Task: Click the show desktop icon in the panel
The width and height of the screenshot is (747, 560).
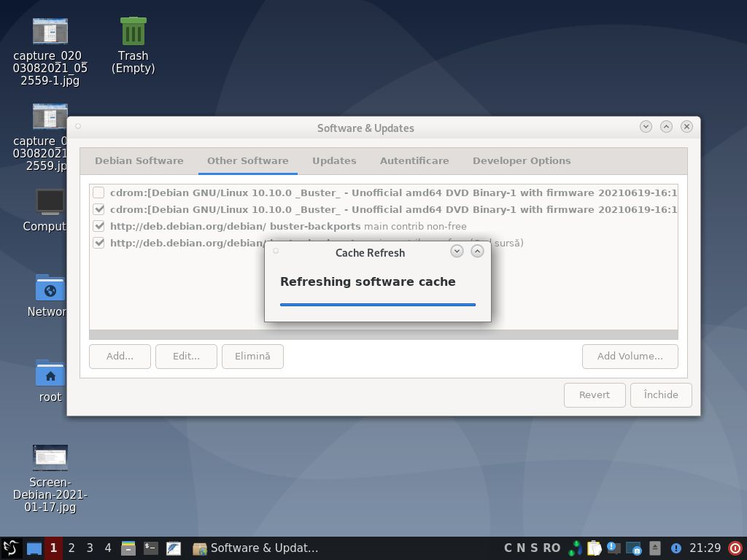Action: click(34, 548)
